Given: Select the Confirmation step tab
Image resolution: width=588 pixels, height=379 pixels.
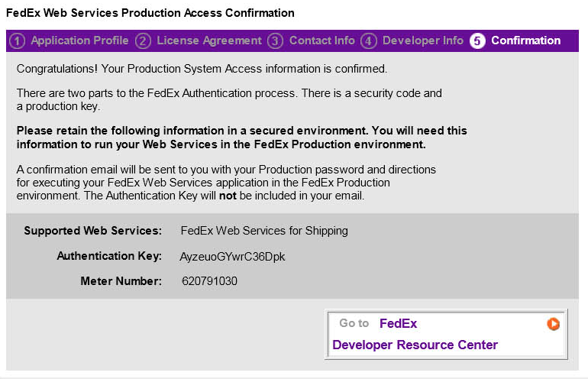Looking at the screenshot, I should [x=525, y=40].
